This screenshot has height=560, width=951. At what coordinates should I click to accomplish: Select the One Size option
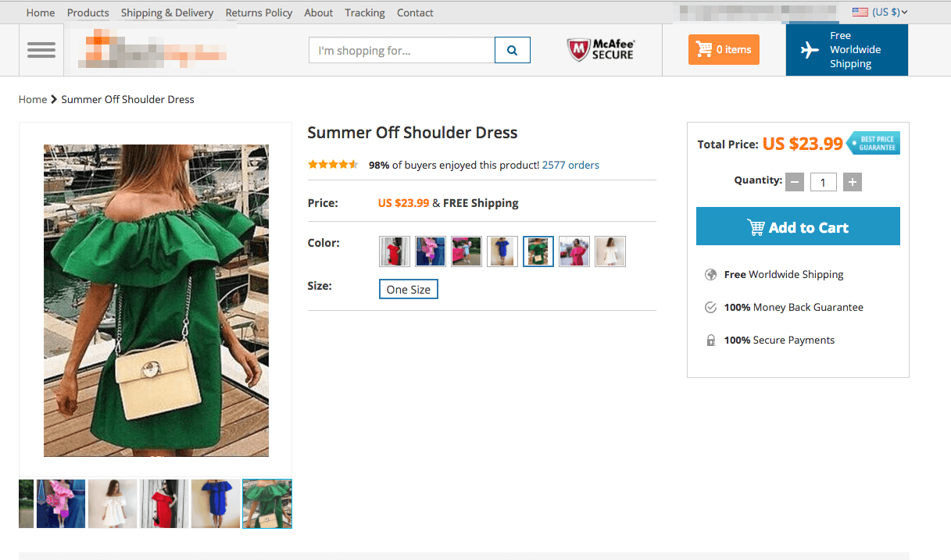coord(409,289)
